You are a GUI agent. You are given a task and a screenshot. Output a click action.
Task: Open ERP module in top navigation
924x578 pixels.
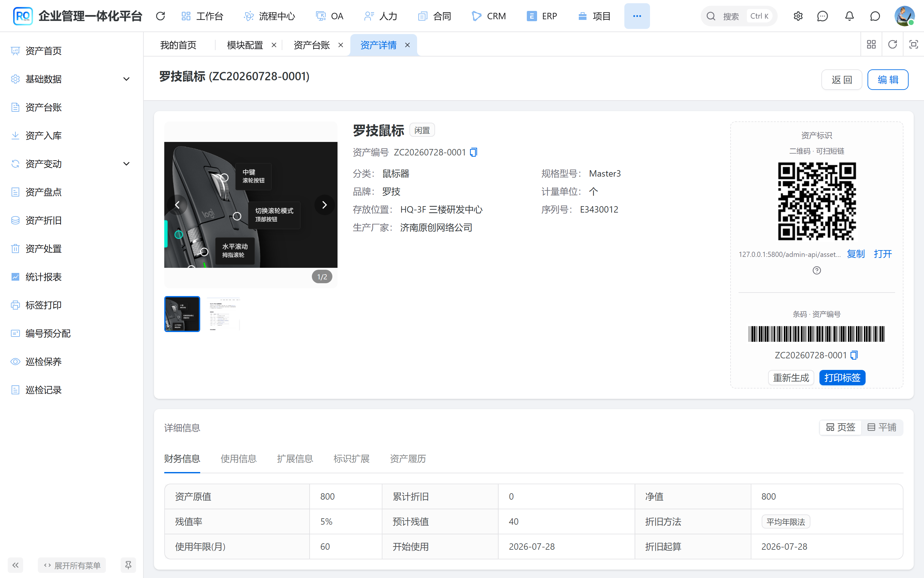pos(542,16)
